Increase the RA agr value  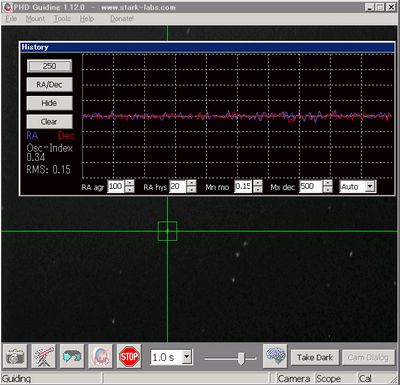[130, 183]
